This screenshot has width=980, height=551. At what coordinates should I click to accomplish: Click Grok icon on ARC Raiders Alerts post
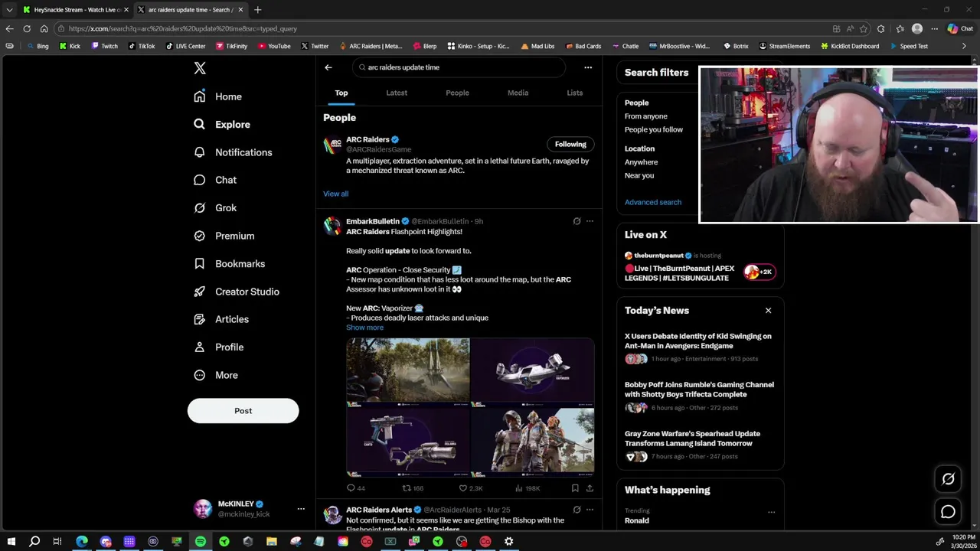point(577,510)
